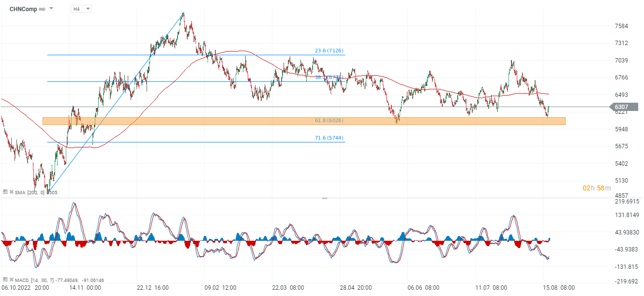644x296 pixels.
Task: Select the 23.6 (7126) Fibonacci label
Action: pyautogui.click(x=329, y=50)
